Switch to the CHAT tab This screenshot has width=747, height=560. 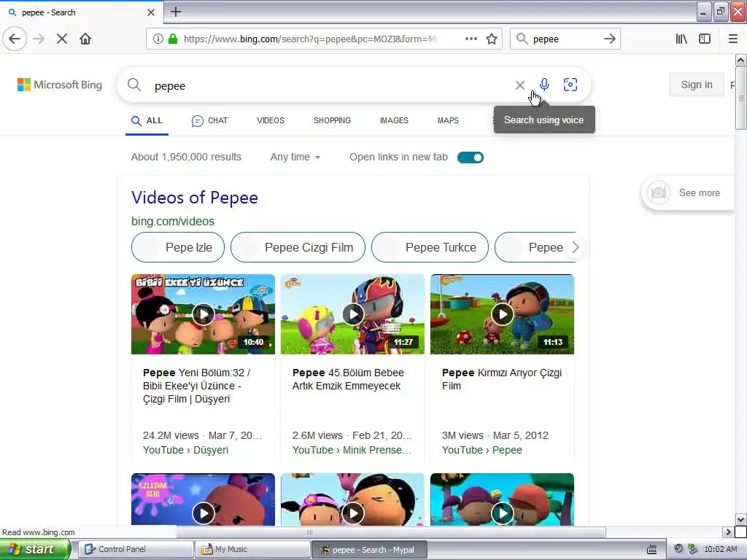pyautogui.click(x=209, y=120)
